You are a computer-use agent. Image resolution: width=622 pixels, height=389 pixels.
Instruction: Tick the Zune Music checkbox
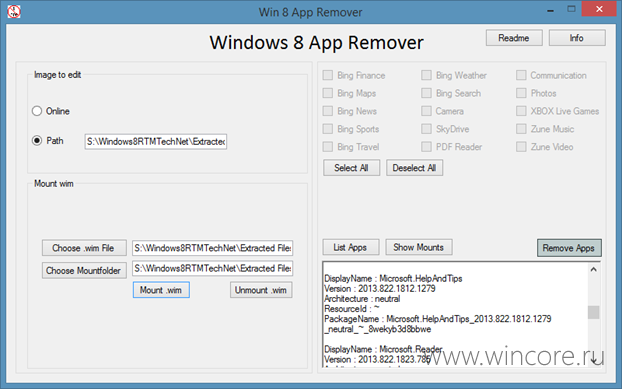pos(521,129)
